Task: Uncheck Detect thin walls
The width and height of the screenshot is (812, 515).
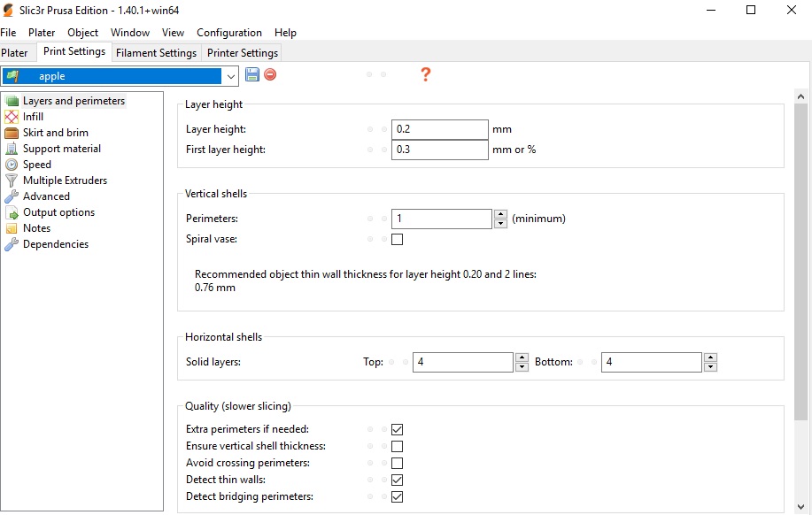Action: [x=398, y=480]
